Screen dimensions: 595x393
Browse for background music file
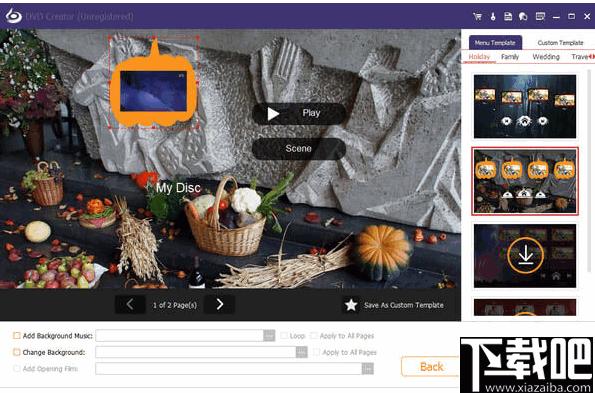269,336
